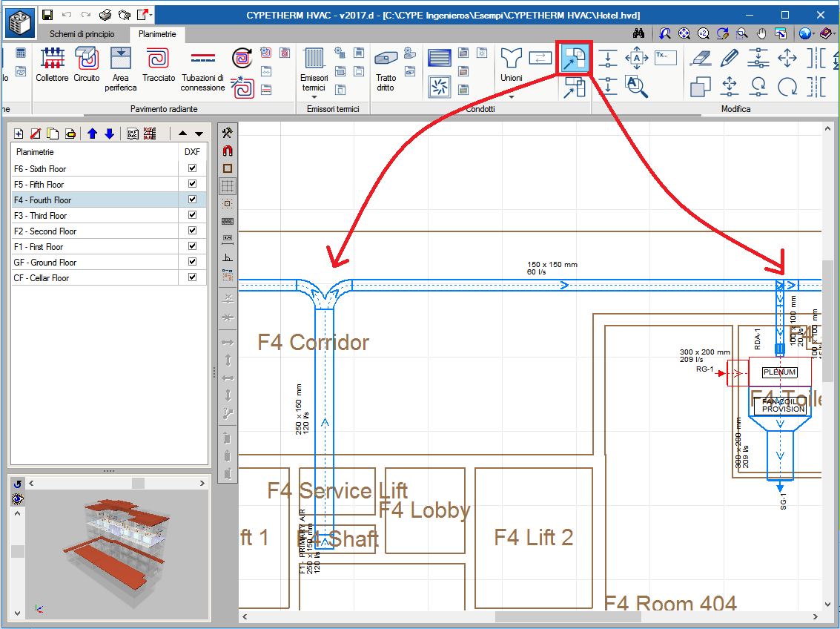Click Tubazioni di connessione tool

pyautogui.click(x=202, y=68)
